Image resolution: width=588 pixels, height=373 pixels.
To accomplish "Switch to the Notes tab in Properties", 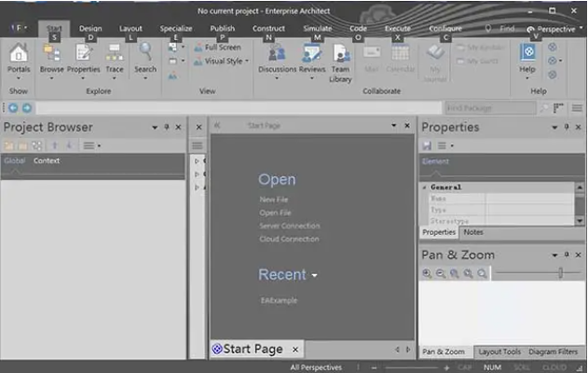I will (x=473, y=232).
